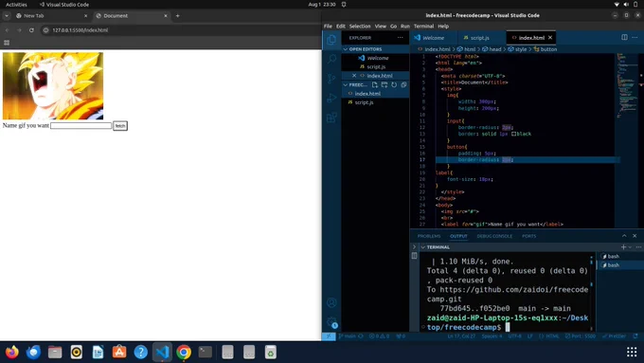Screen dimensions: 644x363
Task: Click the New File icon in explorer
Action: point(375,84)
